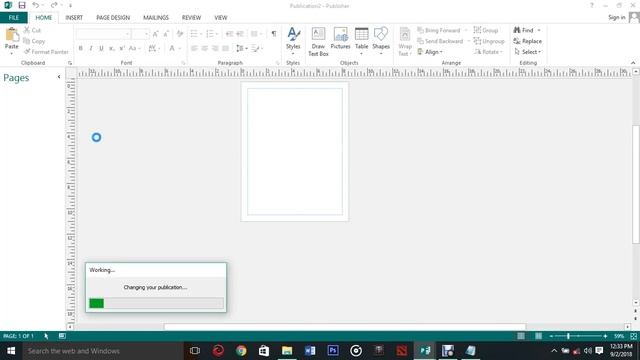Open the Select dropdown in Editing
The image size is (640, 360).
(528, 52)
